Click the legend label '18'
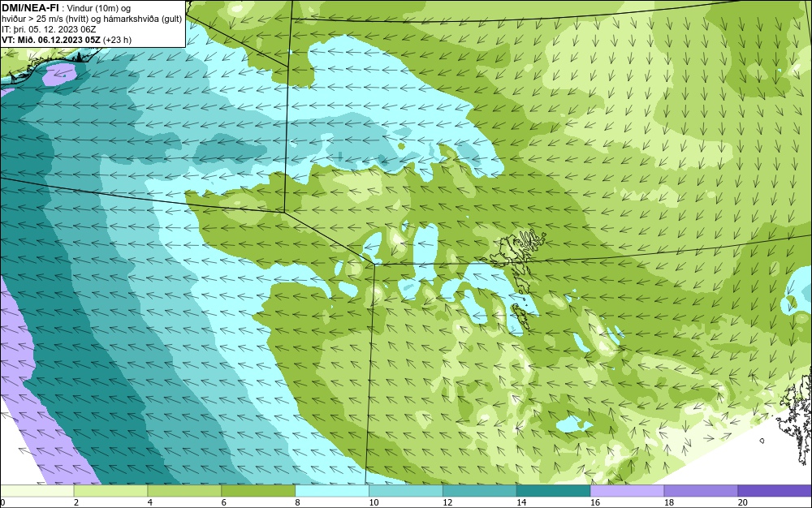Screen dimensions: 812x508 pos(668,502)
